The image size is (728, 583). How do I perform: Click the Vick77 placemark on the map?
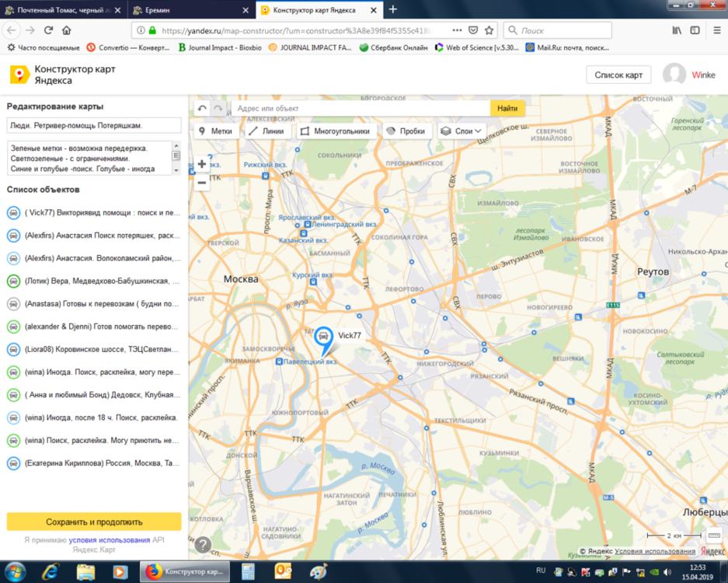point(323,339)
